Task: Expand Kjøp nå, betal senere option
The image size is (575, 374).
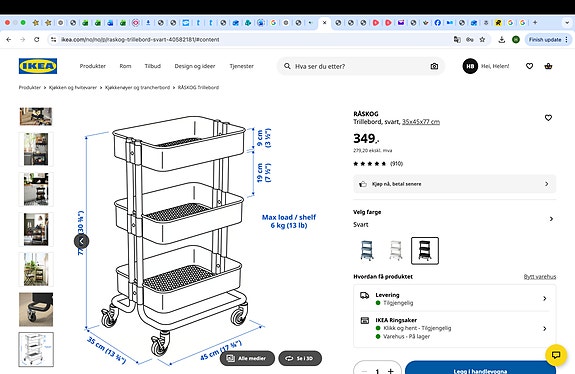Action: tap(454, 184)
